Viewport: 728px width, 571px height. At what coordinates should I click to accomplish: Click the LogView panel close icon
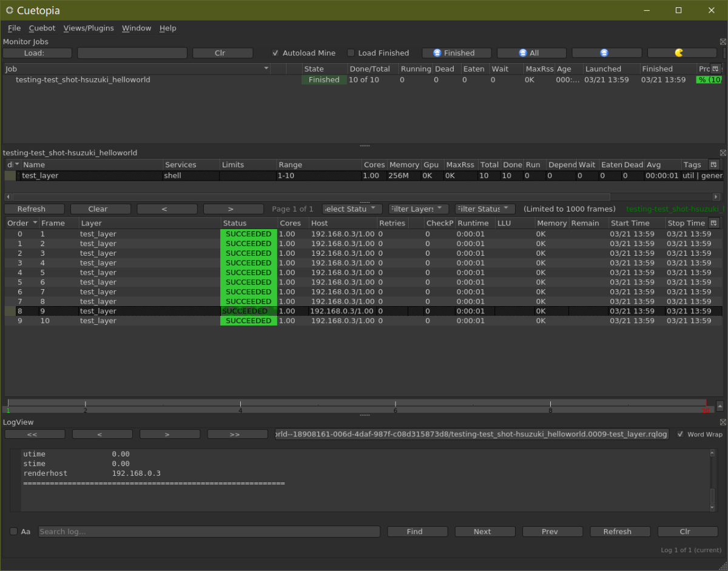pyautogui.click(x=723, y=422)
